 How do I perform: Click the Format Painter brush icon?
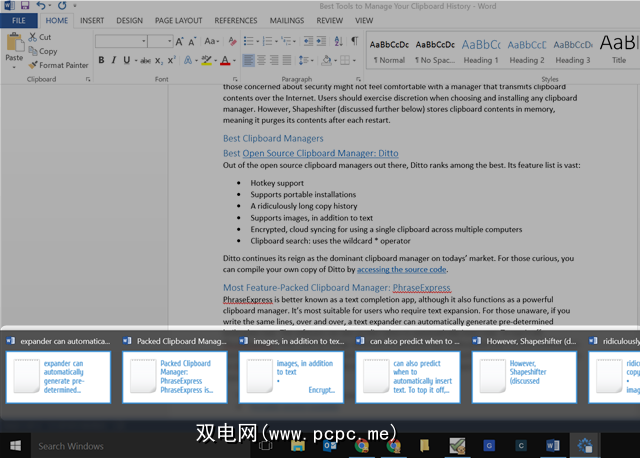[x=33, y=65]
